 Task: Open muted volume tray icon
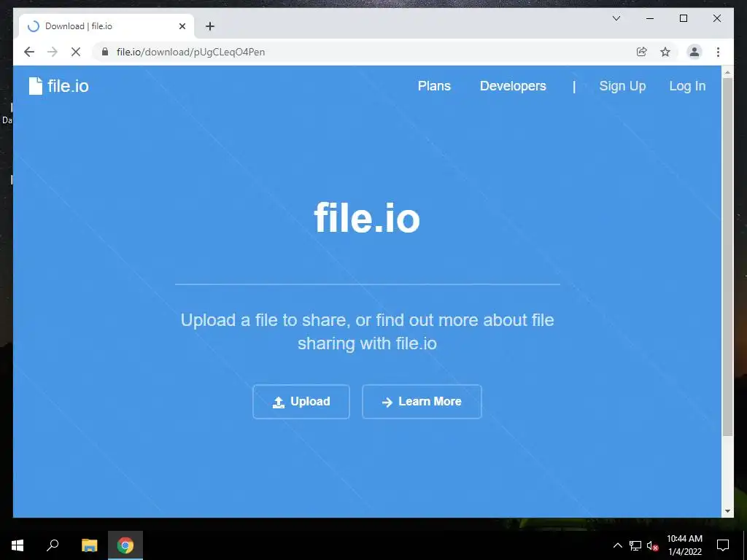pos(652,545)
